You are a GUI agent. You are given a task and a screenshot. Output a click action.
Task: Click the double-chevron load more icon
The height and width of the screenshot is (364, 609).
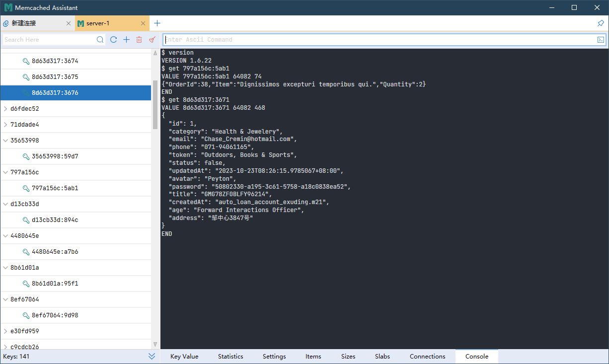152,357
